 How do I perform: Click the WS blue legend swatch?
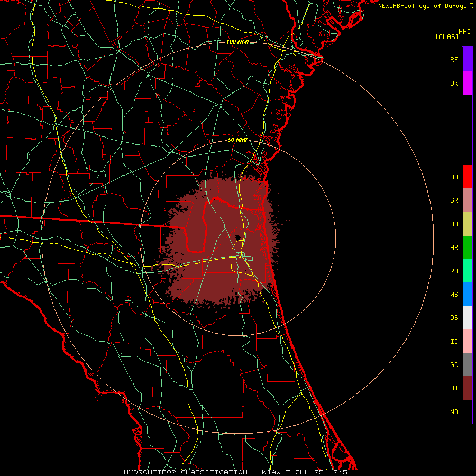coord(467,294)
